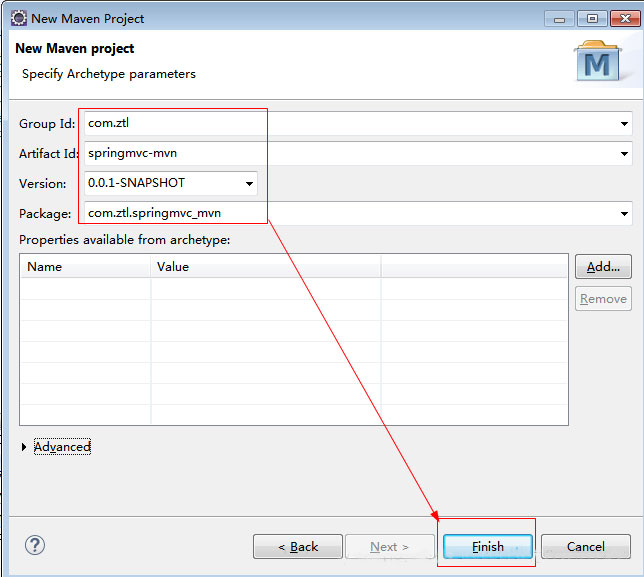
Task: Click the first empty row of properties table
Action: tap(294, 289)
